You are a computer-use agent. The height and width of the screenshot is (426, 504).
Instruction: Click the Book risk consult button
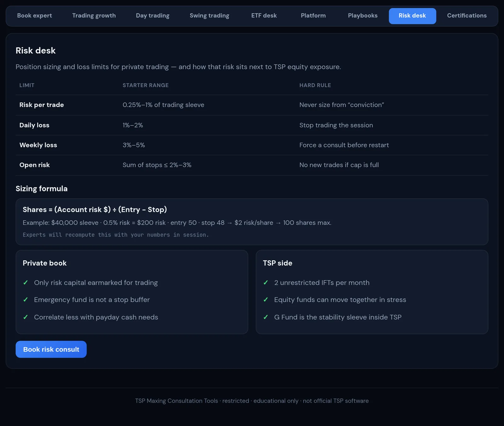tap(51, 349)
